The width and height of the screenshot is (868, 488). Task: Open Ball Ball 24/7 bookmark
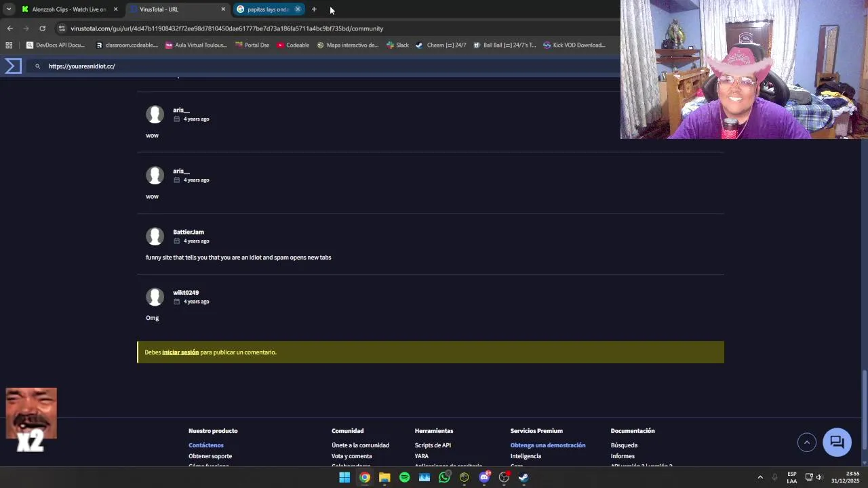coord(505,45)
